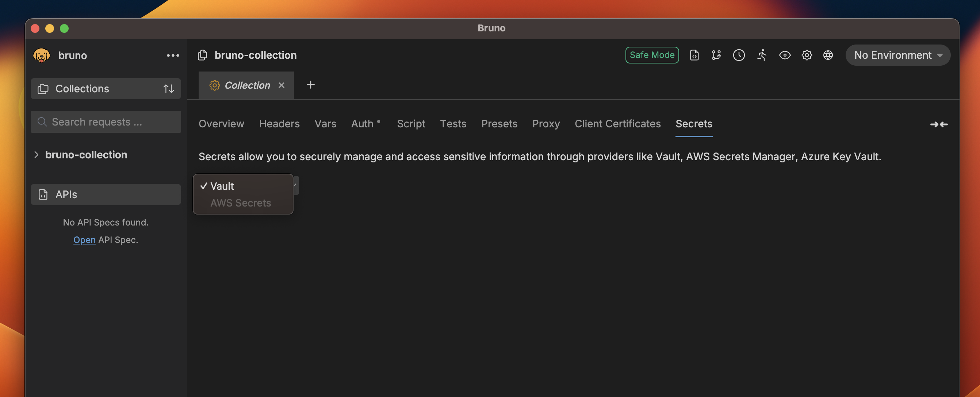Click the globe environments icon

click(828, 55)
